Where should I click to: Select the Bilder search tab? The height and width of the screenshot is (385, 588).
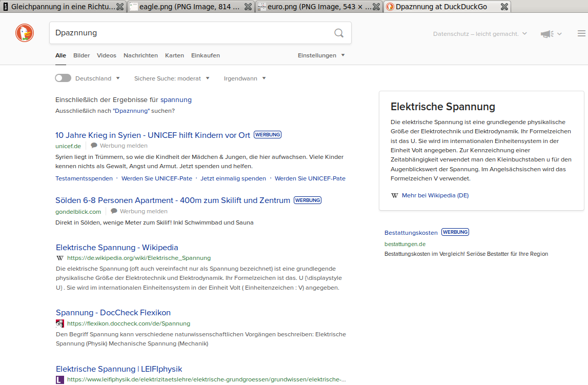82,55
